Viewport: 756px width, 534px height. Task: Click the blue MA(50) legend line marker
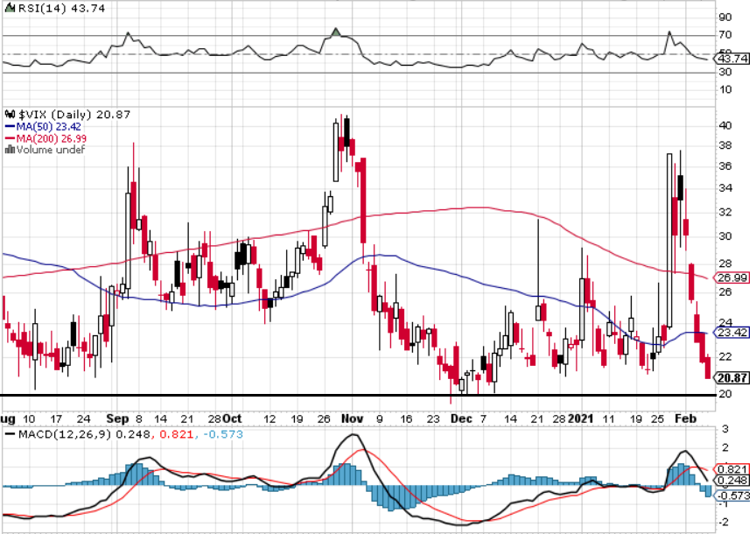click(10, 127)
